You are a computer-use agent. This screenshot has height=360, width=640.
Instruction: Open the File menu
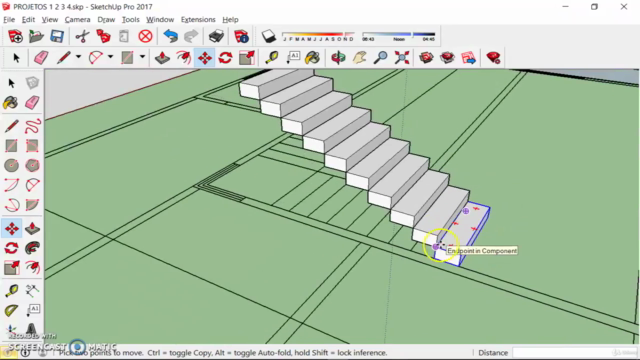coord(9,20)
